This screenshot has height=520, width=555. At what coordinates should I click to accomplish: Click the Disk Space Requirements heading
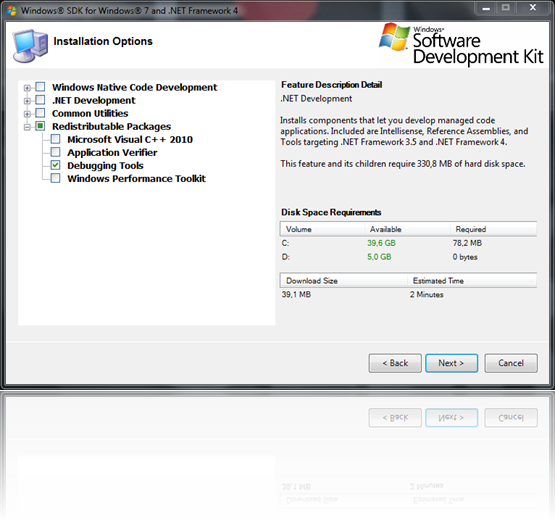(331, 212)
